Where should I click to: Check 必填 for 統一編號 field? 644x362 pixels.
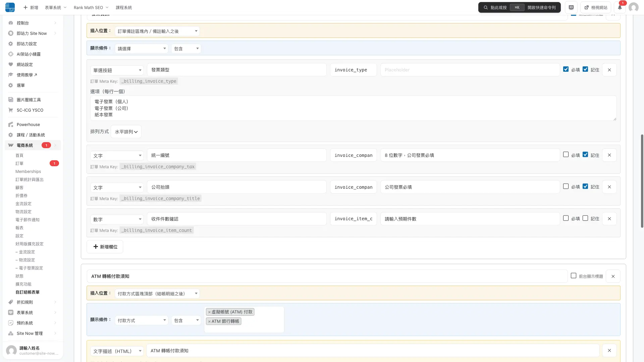566,155
